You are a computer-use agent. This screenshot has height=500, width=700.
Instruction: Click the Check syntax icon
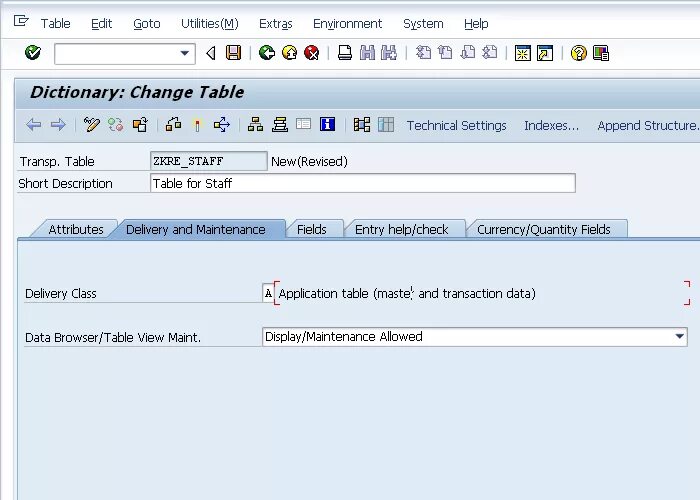[x=173, y=125]
